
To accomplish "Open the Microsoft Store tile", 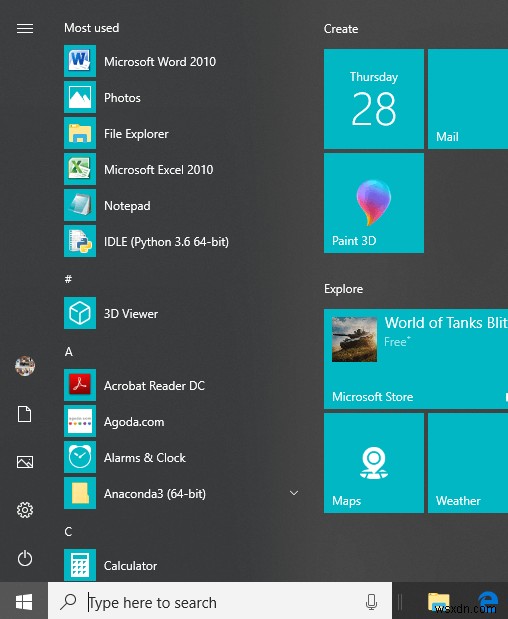I will [416, 359].
